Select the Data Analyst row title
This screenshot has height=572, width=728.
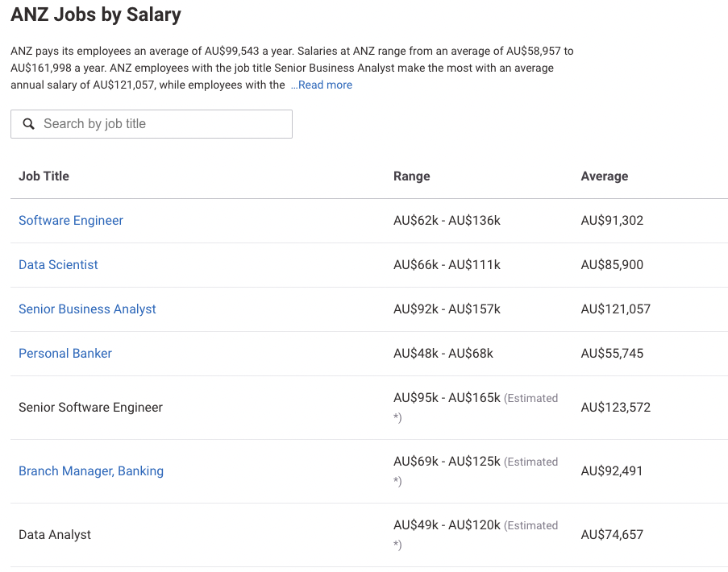(x=55, y=534)
